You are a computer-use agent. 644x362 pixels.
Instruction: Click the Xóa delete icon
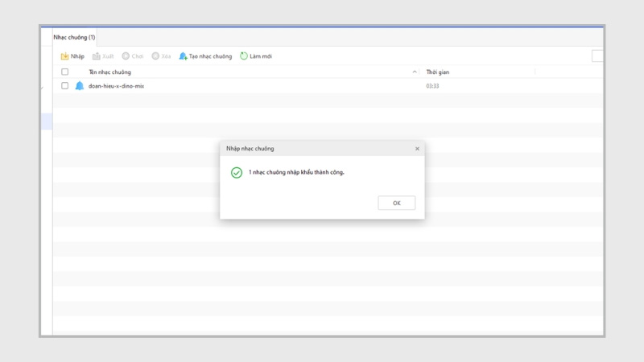pyautogui.click(x=155, y=56)
